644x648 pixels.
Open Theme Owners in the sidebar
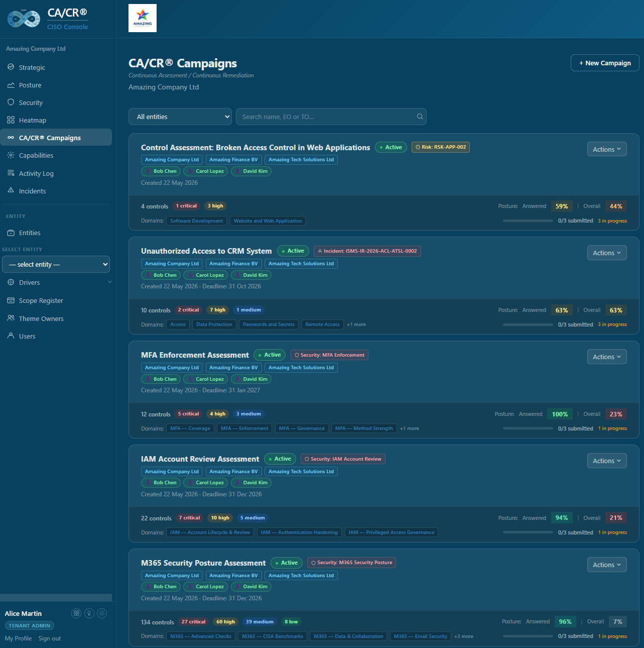56,318
